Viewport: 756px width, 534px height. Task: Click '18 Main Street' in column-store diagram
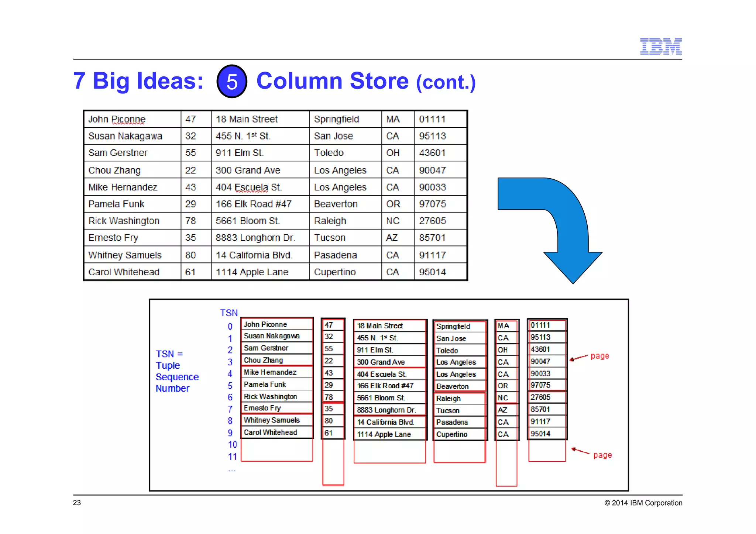pos(380,325)
